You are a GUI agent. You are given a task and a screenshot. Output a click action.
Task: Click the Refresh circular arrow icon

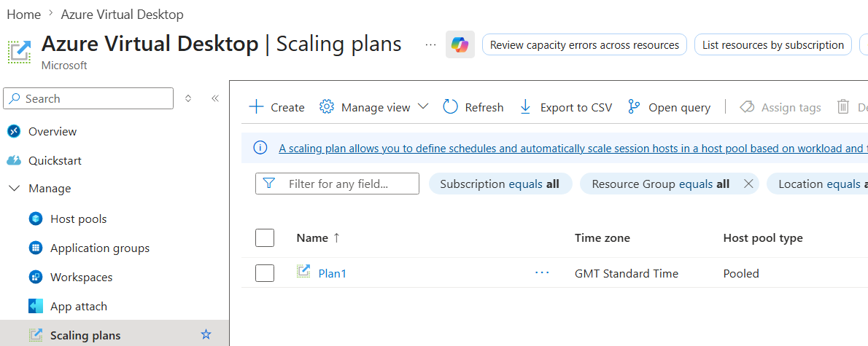coord(451,106)
